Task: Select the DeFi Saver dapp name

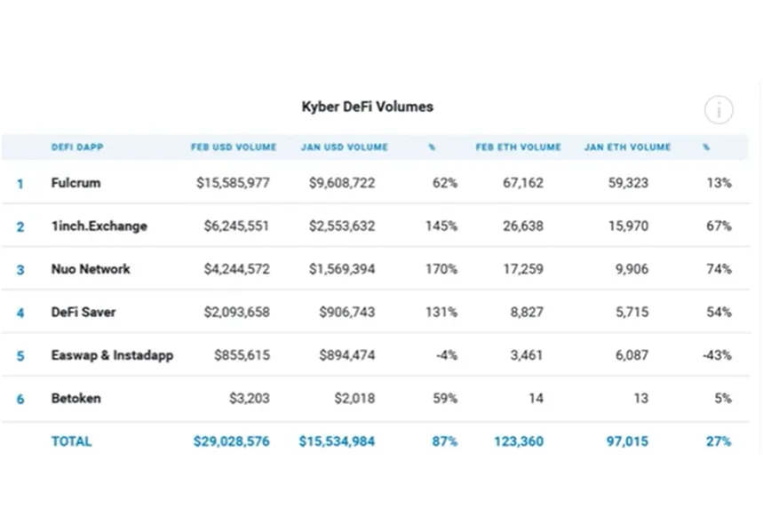Action: click(x=83, y=312)
